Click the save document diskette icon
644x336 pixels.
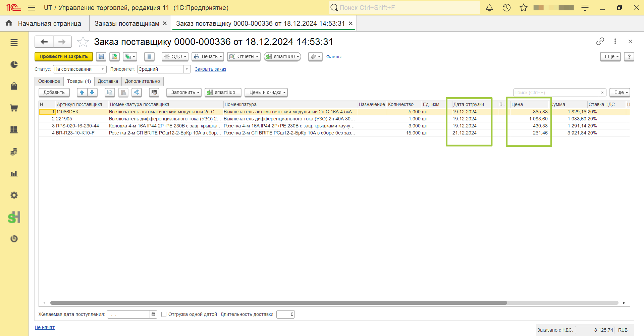101,57
